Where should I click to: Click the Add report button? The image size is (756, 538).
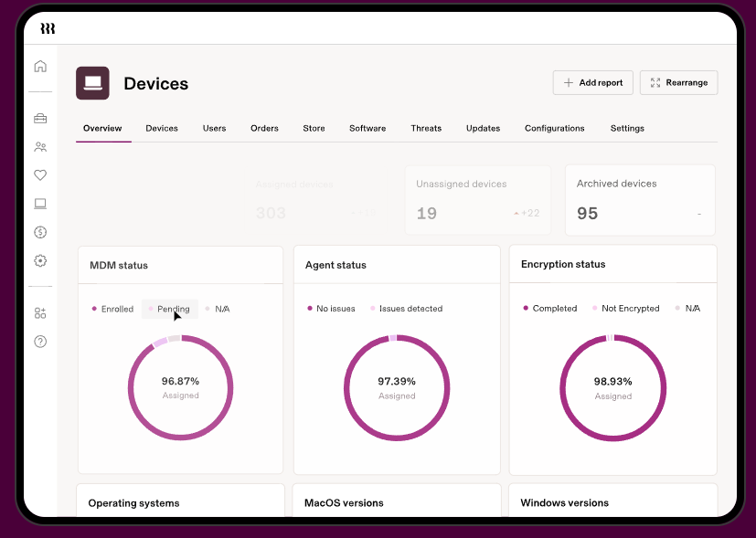[592, 82]
